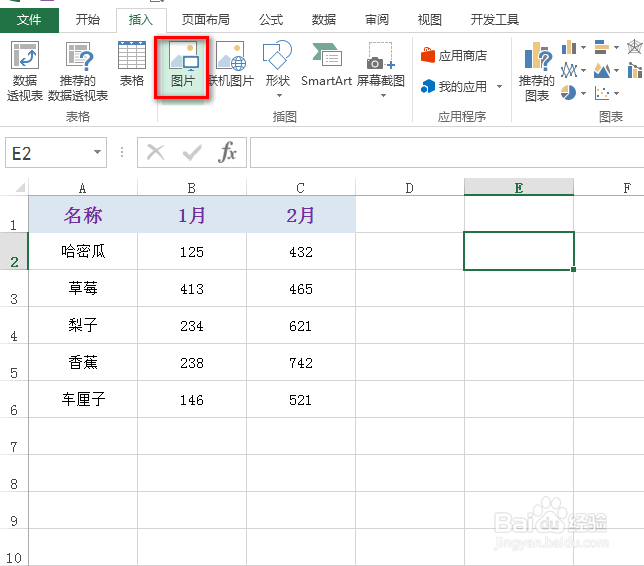Click Recommended Charts (推荐的图表)

(536, 71)
